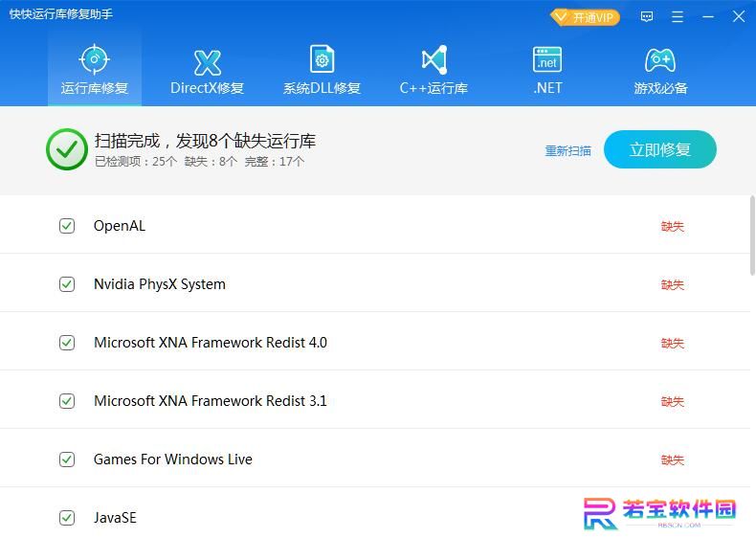Go to the .NET tab
756x538 pixels.
pos(547,69)
